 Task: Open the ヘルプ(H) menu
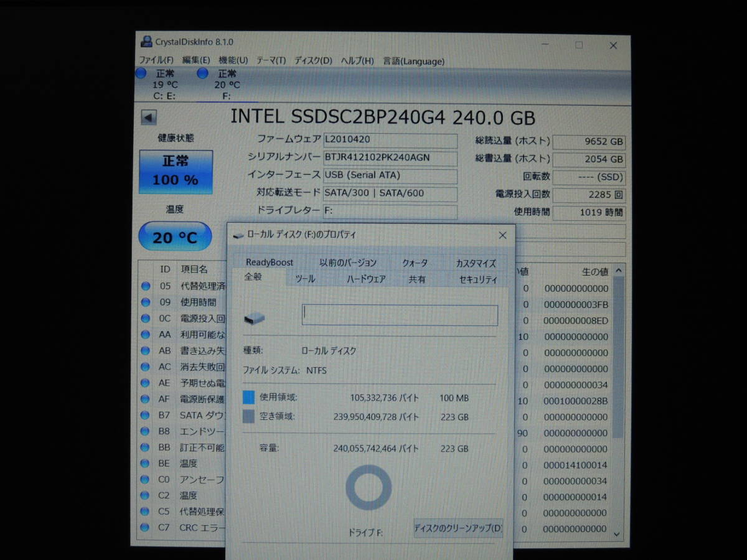pos(357,60)
